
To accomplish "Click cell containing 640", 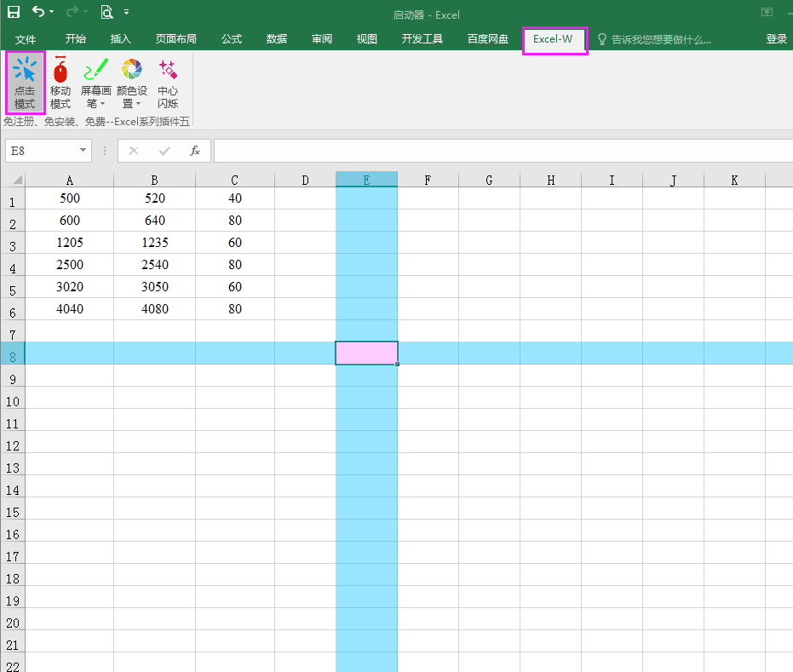I will pos(154,221).
